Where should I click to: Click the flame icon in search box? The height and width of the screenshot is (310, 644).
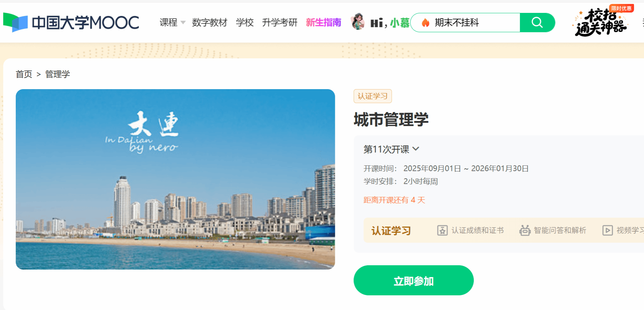tap(425, 23)
